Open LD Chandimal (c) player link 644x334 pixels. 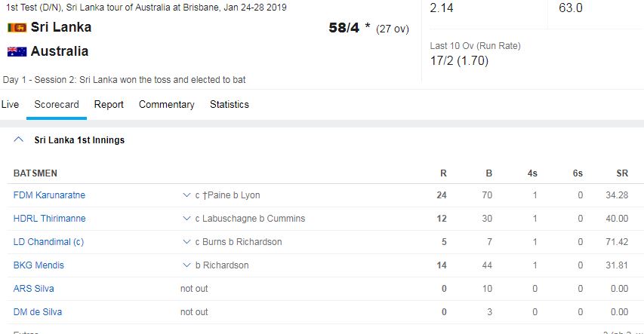pyautogui.click(x=48, y=242)
